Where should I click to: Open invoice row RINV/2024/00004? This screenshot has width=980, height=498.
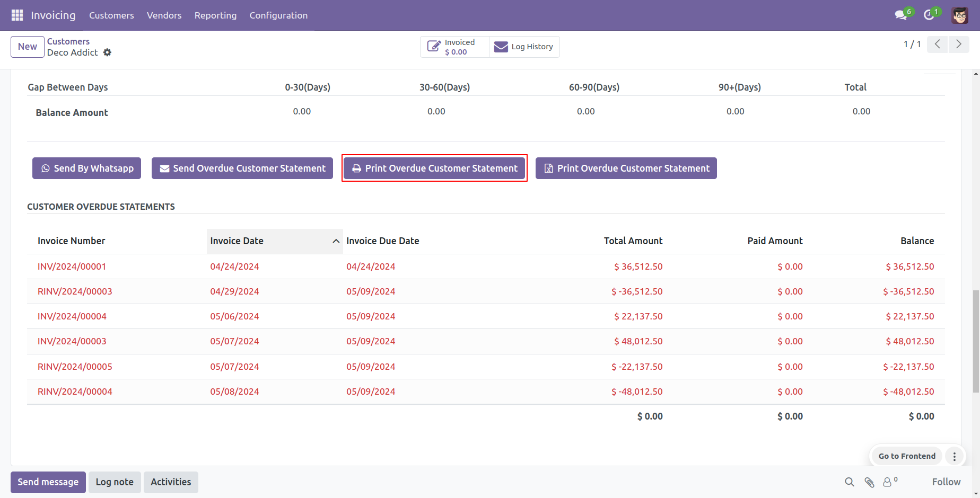coord(486,392)
